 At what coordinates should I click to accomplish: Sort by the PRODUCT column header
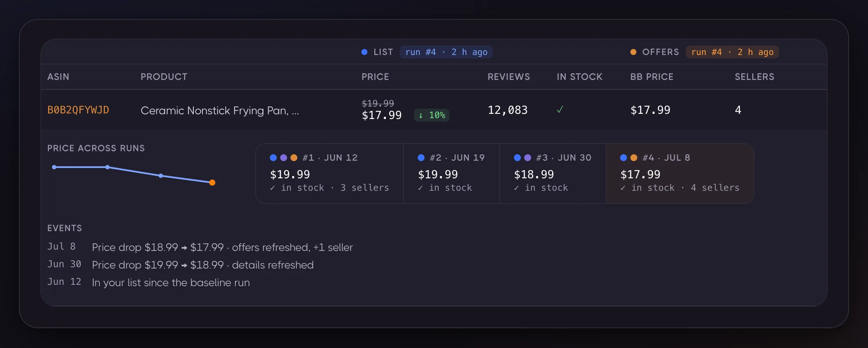tap(164, 76)
